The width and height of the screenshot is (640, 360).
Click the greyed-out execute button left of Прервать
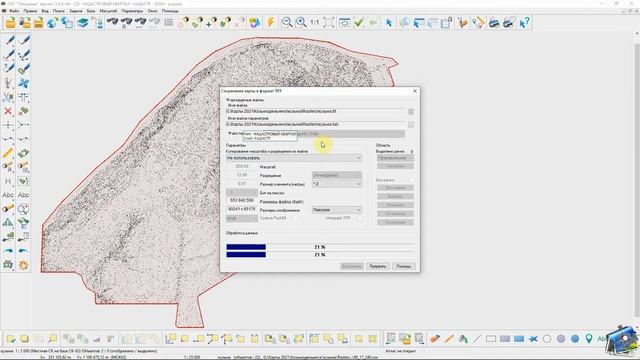[351, 266]
